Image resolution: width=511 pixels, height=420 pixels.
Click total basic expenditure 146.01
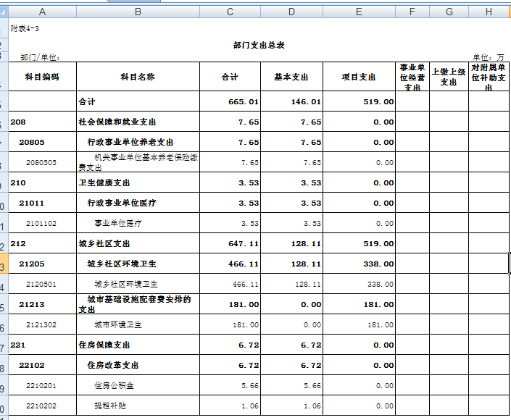[x=291, y=101]
